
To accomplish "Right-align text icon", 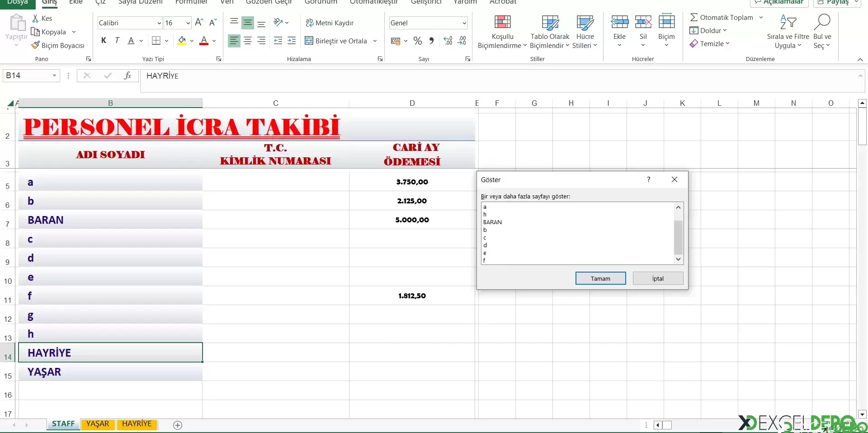I will click(x=261, y=41).
